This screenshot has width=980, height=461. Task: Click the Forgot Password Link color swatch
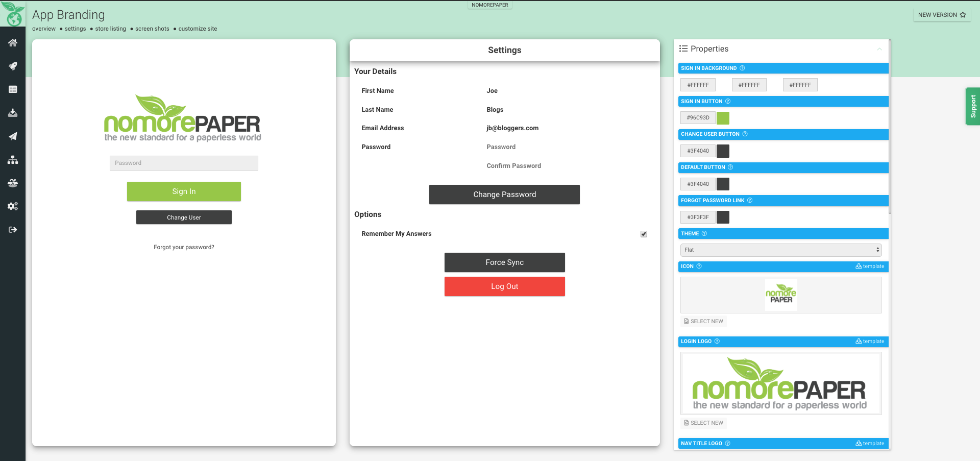(x=723, y=217)
